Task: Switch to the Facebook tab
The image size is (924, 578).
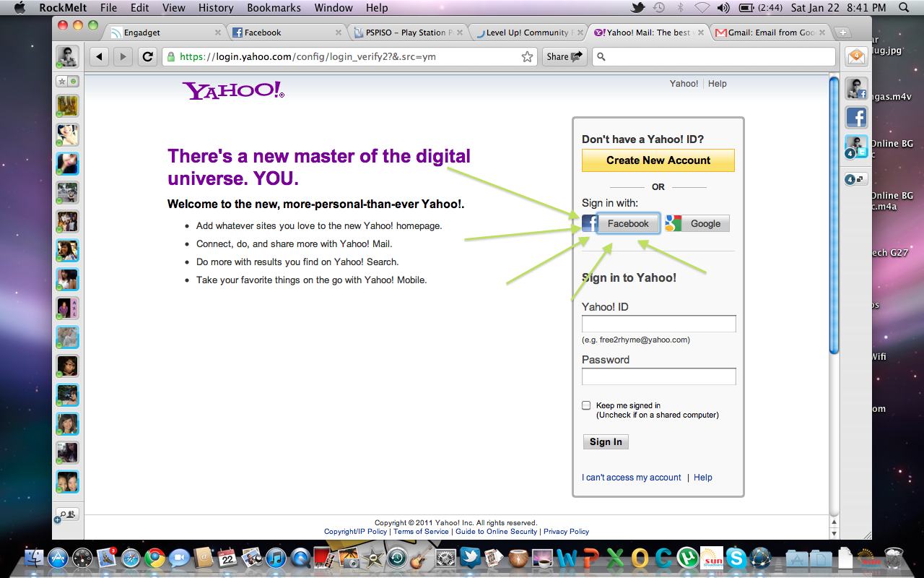Action: click(x=287, y=33)
